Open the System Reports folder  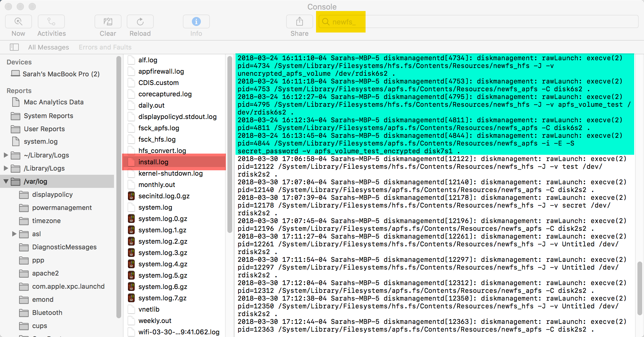pyautogui.click(x=42, y=116)
